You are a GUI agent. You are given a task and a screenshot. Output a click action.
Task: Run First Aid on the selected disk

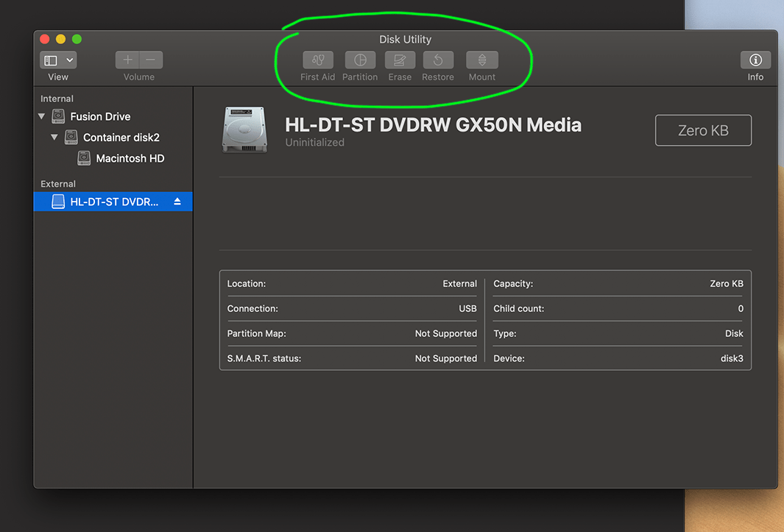point(317,60)
